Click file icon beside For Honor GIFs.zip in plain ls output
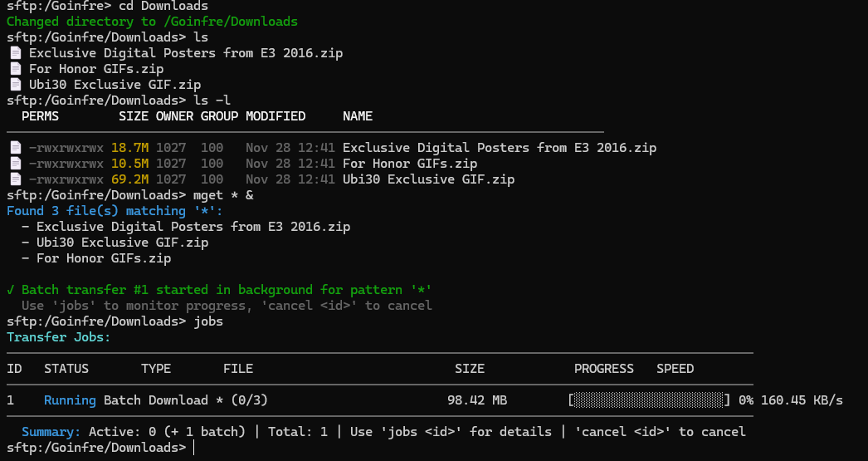 [x=15, y=69]
